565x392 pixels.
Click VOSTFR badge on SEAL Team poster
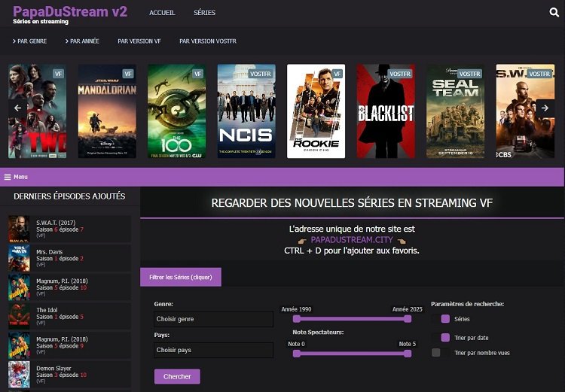[x=469, y=74]
